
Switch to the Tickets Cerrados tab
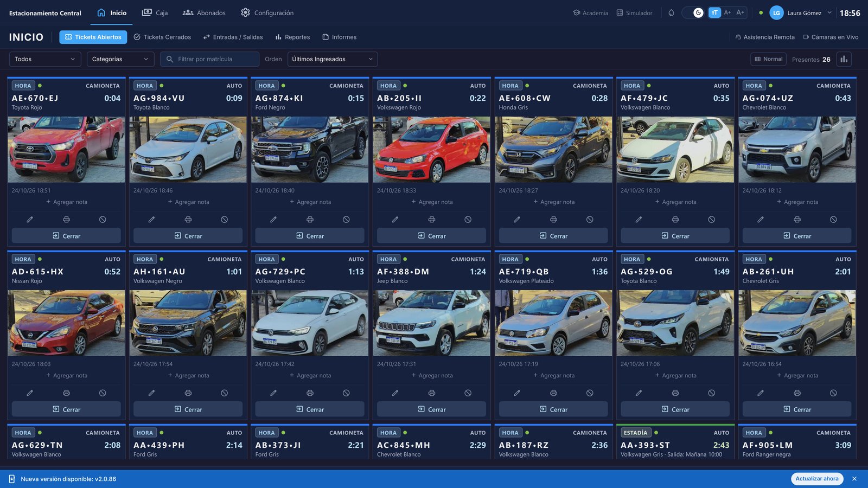pyautogui.click(x=162, y=37)
